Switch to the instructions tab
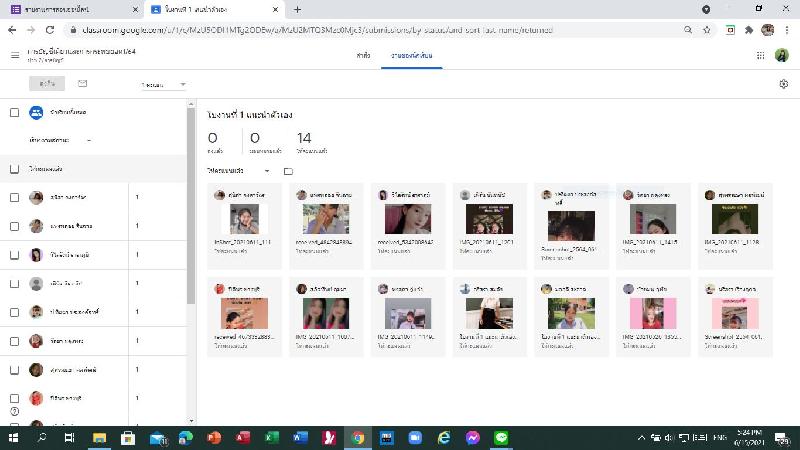 coord(363,55)
